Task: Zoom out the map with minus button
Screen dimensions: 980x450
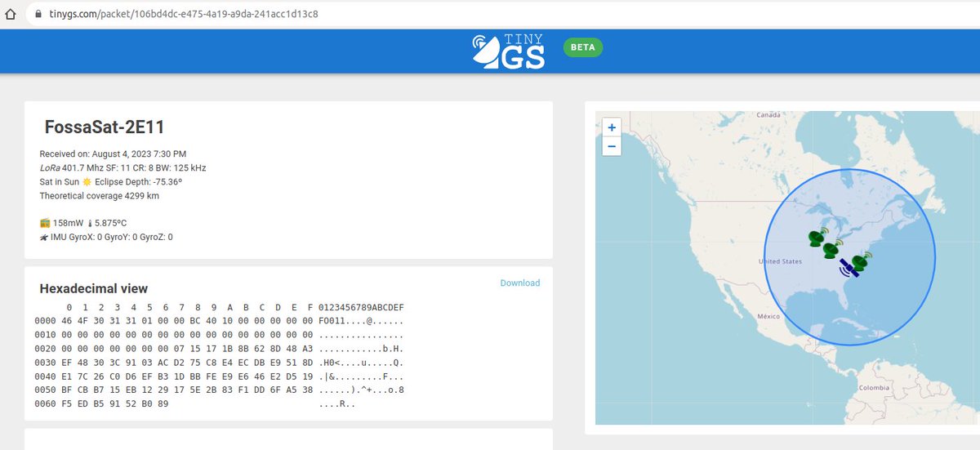Action: tap(612, 147)
